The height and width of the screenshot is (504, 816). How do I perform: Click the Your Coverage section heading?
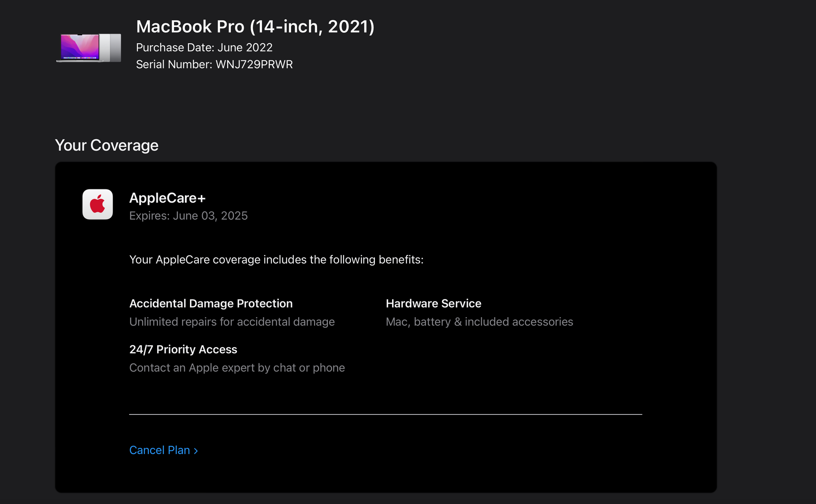coord(107,145)
